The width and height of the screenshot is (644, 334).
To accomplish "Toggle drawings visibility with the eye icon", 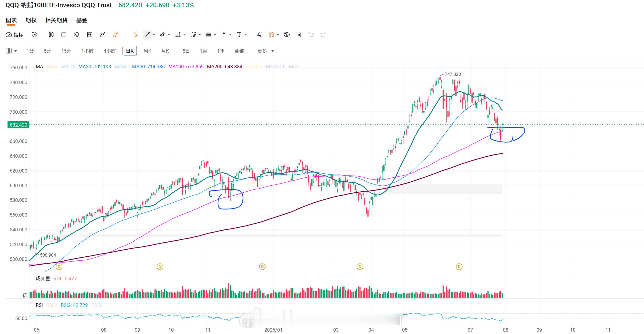I will tap(287, 35).
